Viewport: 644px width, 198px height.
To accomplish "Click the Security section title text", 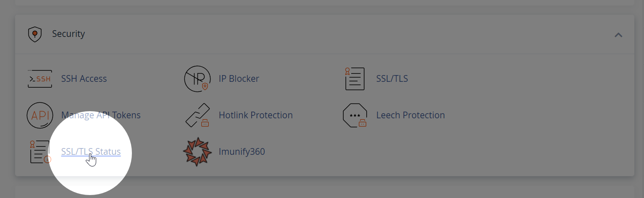I will click(68, 34).
